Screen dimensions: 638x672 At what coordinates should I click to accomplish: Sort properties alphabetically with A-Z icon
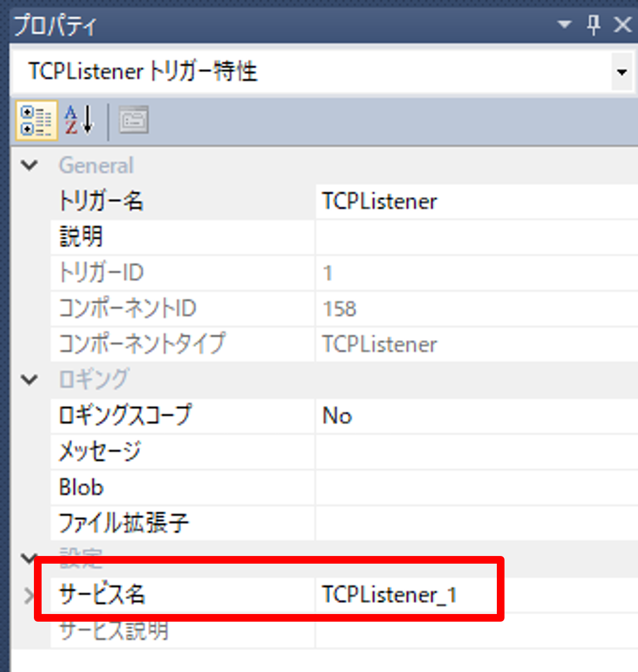tap(80, 120)
